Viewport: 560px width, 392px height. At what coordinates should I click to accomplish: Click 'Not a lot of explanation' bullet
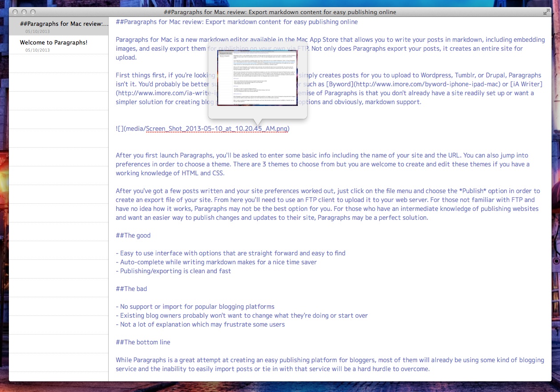(x=200, y=324)
